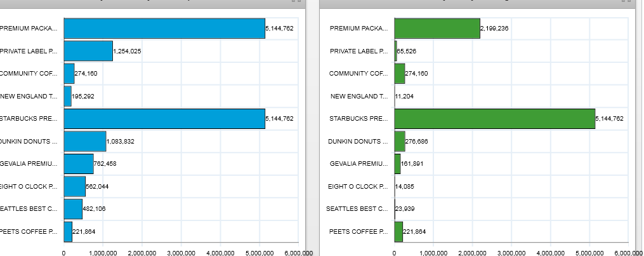Click the green PEETS COFFEE bar
Image resolution: width=644 pixels, height=256 pixels.
[398, 232]
